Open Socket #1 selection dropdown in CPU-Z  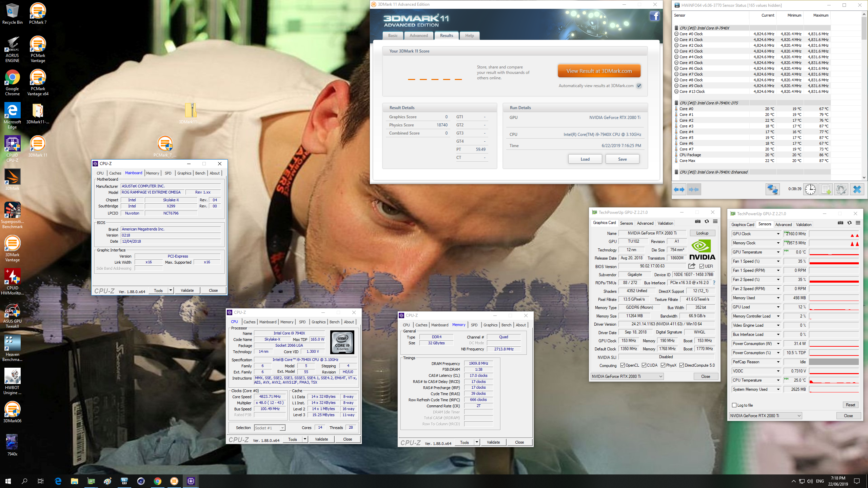point(270,428)
